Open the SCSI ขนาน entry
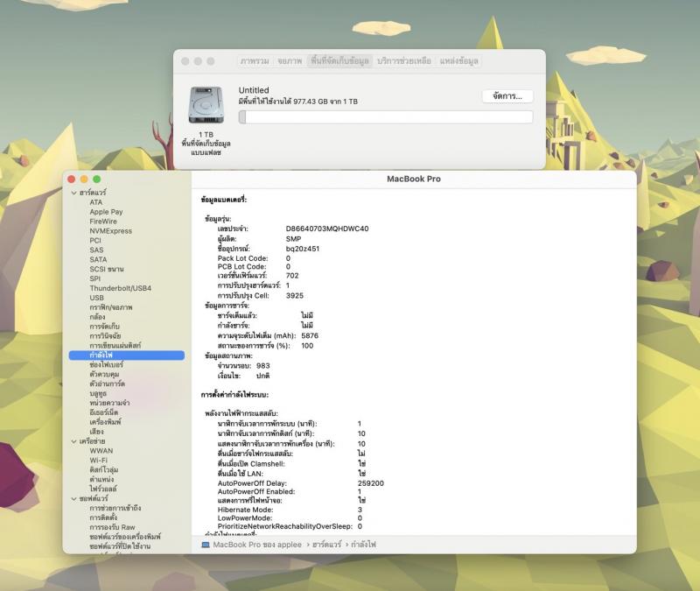The width and height of the screenshot is (700, 591). pos(107,269)
